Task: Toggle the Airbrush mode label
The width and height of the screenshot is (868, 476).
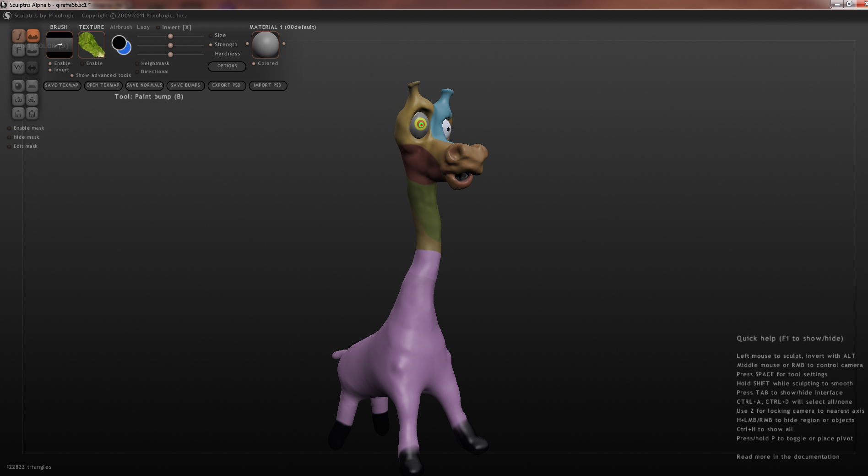Action: pyautogui.click(x=121, y=27)
